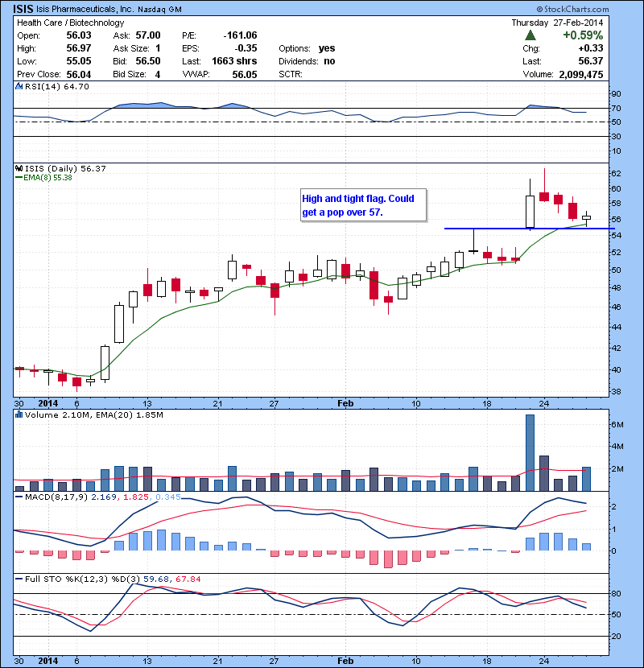This screenshot has width=644, height=668.
Task: Click the '2014' label on the price axis
Action: tap(47, 403)
